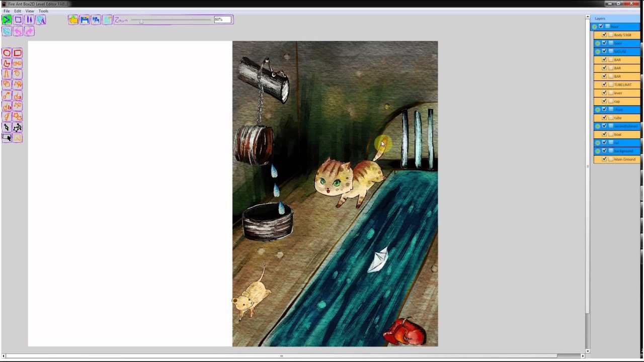Image resolution: width=644 pixels, height=362 pixels.
Task: Toggle the tube layer checkbox
Action: (604, 118)
